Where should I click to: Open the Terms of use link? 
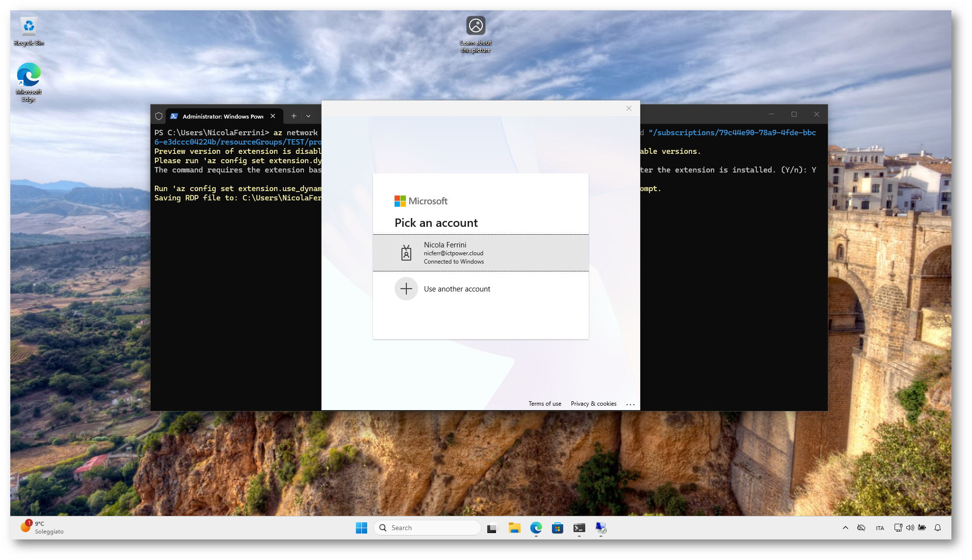pos(545,404)
